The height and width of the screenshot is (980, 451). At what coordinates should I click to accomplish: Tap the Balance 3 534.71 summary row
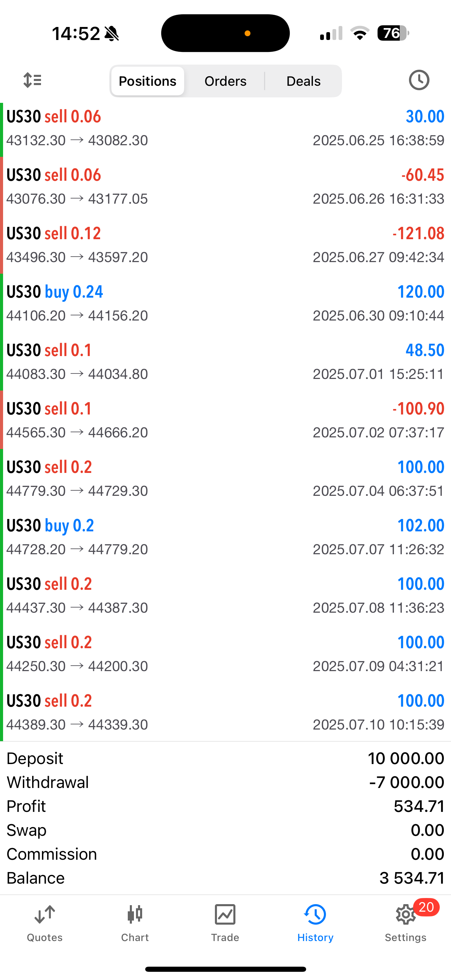(225, 878)
